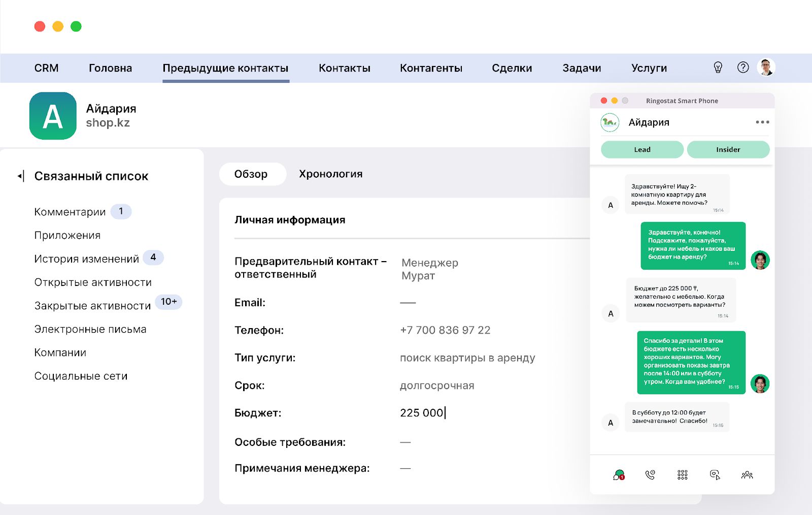Open the Сделки menu item
This screenshot has height=515, width=812.
click(512, 68)
